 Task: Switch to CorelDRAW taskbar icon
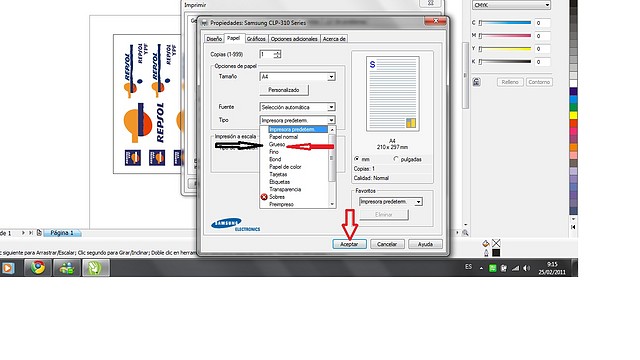click(x=95, y=268)
